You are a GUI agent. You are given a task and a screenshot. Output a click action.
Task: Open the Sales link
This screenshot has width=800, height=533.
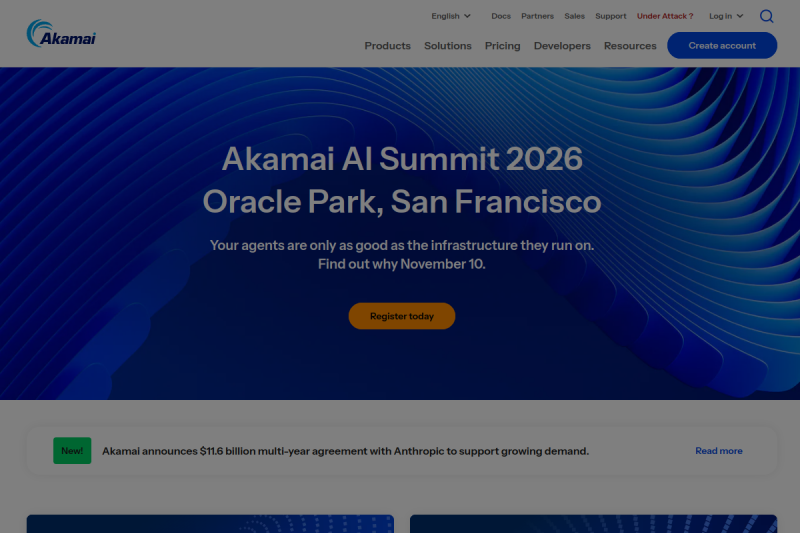pyautogui.click(x=574, y=16)
